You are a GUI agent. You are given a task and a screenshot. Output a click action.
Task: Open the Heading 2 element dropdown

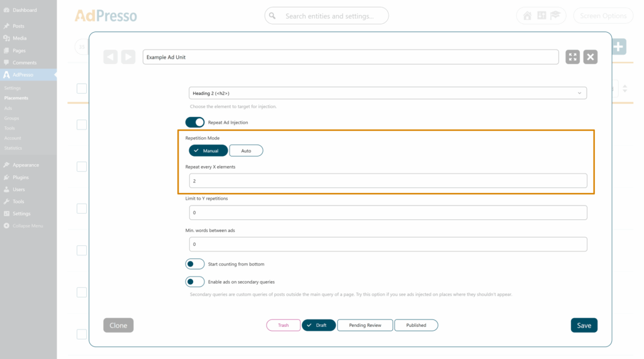pos(387,93)
